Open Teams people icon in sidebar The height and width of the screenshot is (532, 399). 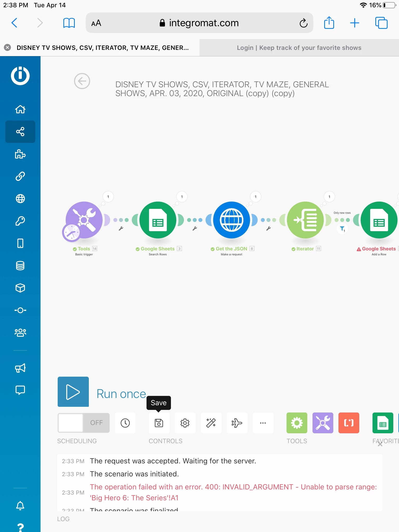(x=20, y=332)
